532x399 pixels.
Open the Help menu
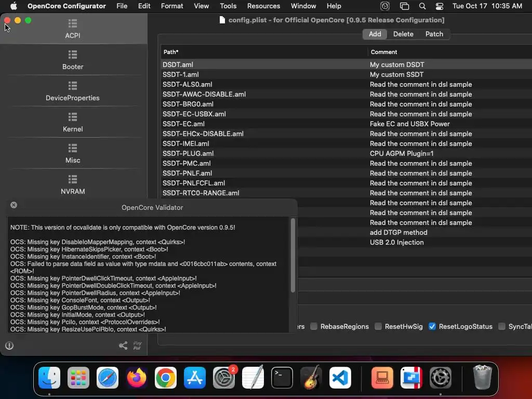pos(334,6)
